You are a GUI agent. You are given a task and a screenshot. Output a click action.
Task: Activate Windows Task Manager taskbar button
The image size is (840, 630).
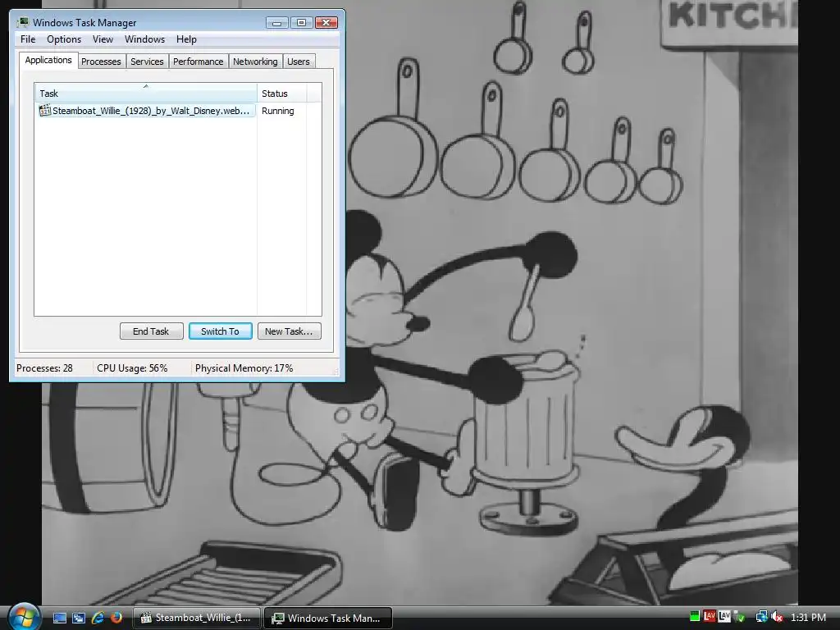[x=328, y=618]
